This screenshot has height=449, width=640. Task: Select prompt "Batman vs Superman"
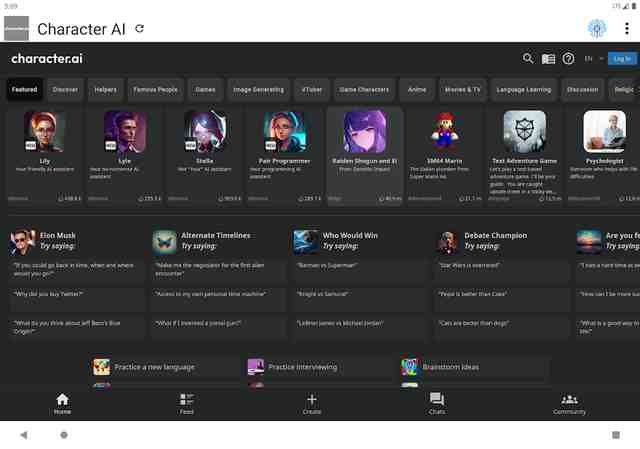click(360, 270)
